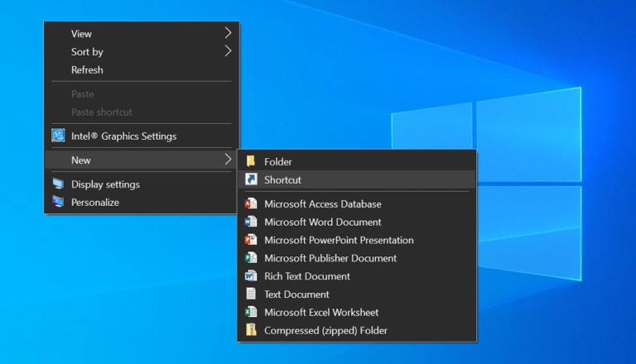Screen dimensions: 636x364
Task: Create a new Microsoft Word Document
Action: pyautogui.click(x=357, y=222)
